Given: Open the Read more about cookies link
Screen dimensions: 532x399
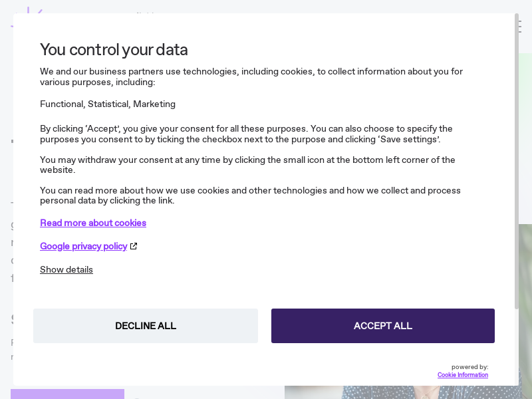Looking at the screenshot, I should [93, 223].
